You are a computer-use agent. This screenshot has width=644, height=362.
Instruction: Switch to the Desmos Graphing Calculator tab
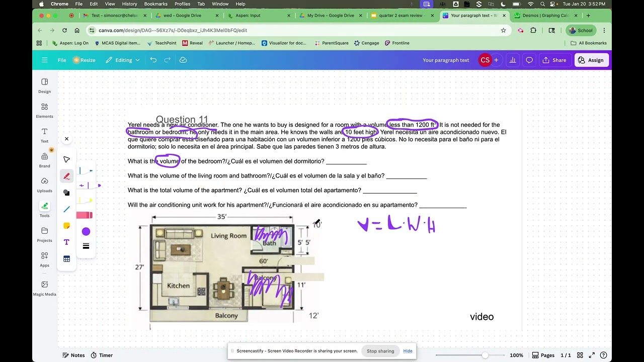tap(547, 16)
